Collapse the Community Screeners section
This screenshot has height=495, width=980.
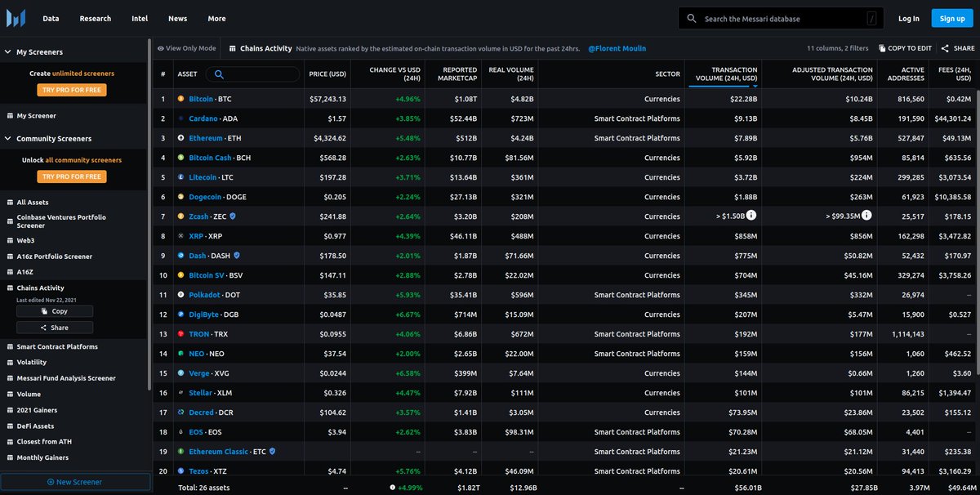pyautogui.click(x=7, y=139)
